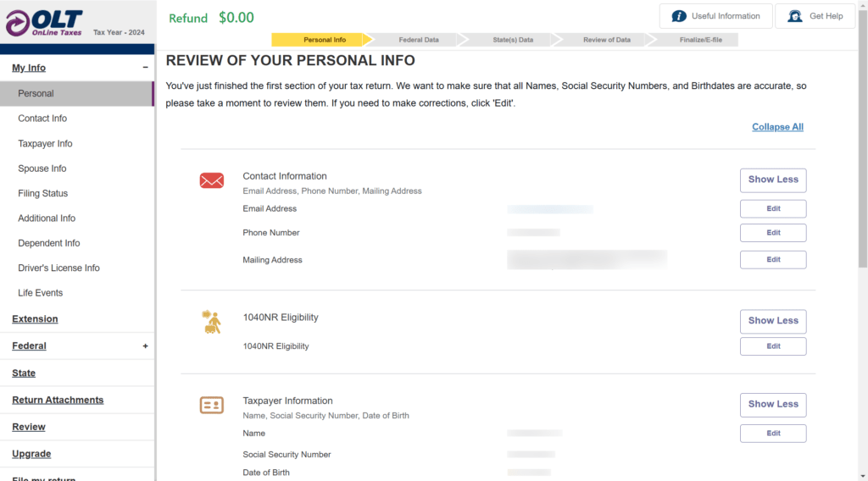The image size is (868, 481).
Task: Show less of Taxpayer Information section
Action: 772,405
